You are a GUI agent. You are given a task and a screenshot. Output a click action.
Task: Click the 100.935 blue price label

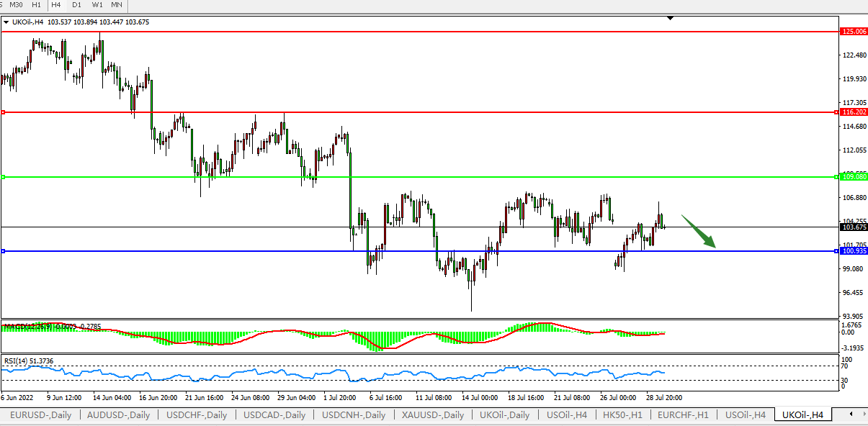(x=854, y=251)
